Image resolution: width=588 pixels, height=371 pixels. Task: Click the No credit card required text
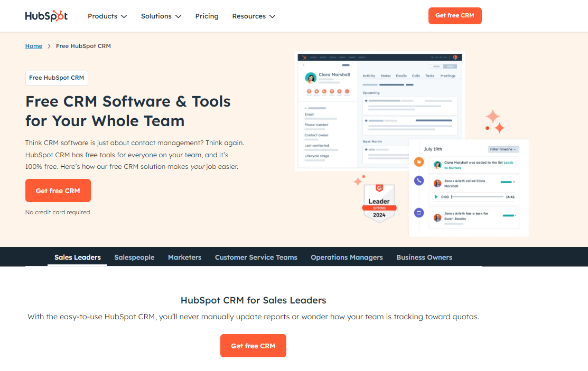(x=58, y=212)
